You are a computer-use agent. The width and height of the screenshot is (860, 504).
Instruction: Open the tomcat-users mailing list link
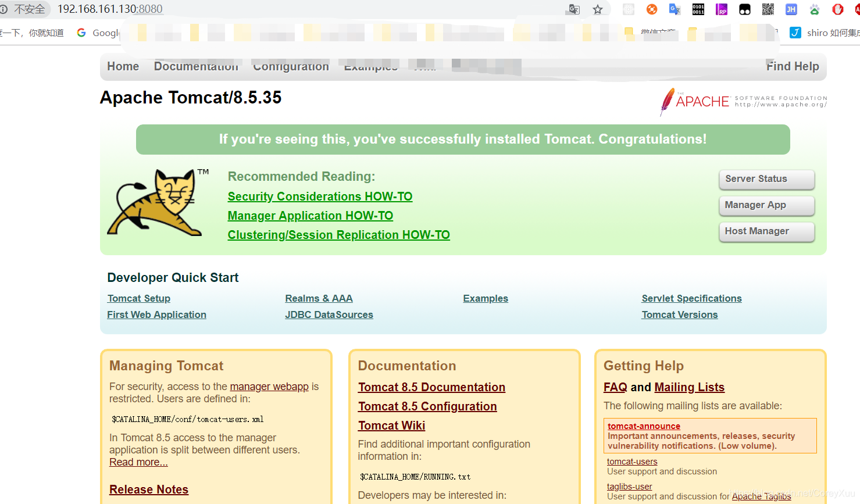[x=632, y=462]
